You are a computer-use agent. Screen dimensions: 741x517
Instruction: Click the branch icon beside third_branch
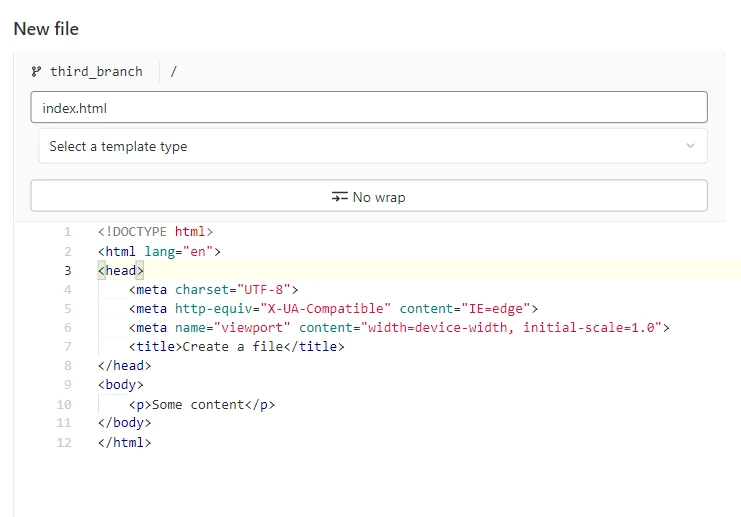point(37,72)
